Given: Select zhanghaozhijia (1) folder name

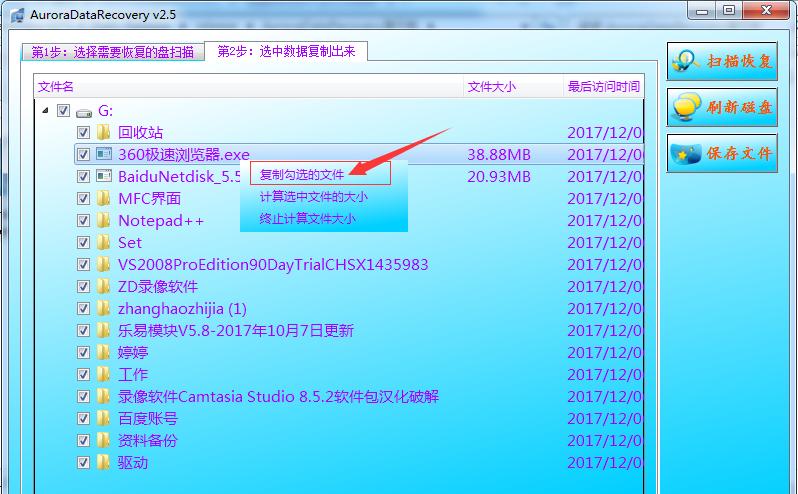Looking at the screenshot, I should point(182,308).
